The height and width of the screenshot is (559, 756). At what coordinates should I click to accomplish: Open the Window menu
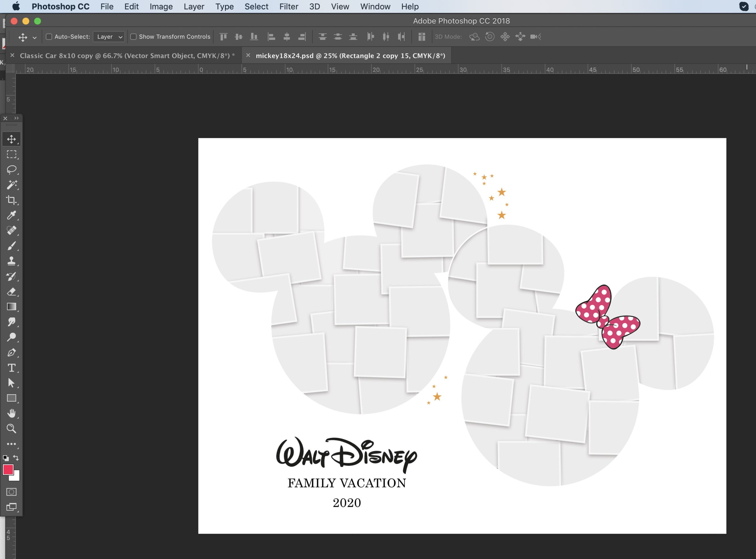point(375,6)
